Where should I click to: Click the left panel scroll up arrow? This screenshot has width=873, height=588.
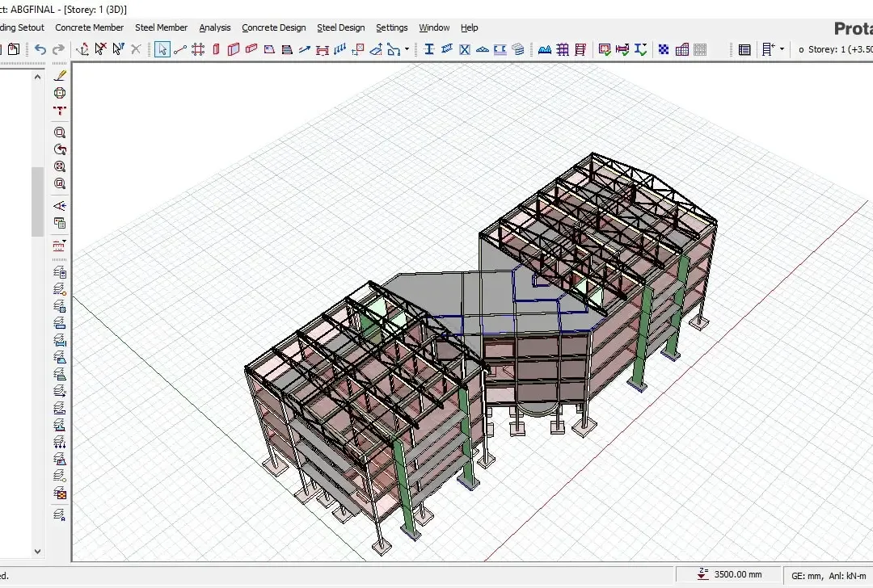(37, 77)
